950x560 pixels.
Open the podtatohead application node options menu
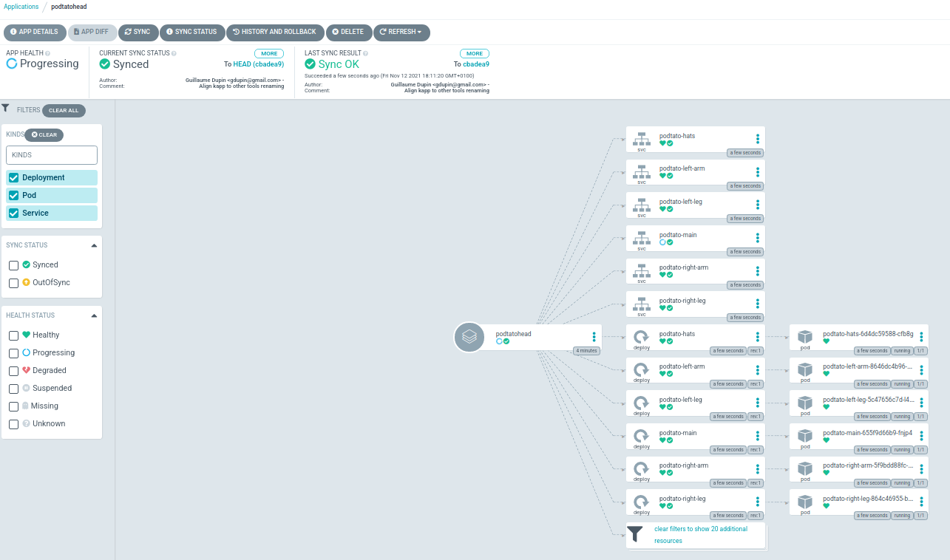[593, 337]
